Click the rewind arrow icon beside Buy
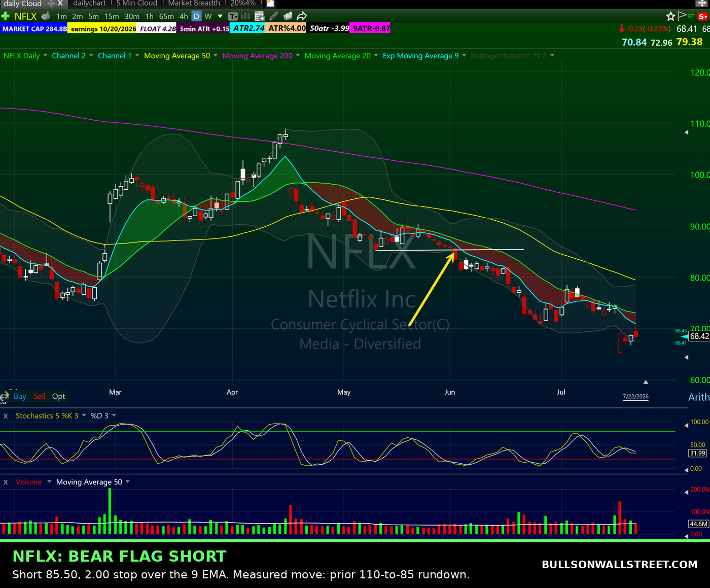The height and width of the screenshot is (588, 710). tap(5, 396)
